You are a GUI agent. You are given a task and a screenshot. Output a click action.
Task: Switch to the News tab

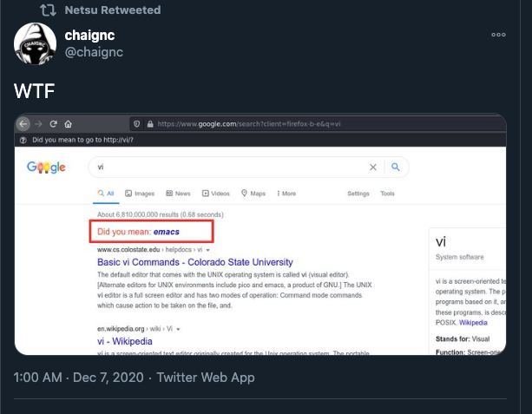(x=178, y=194)
